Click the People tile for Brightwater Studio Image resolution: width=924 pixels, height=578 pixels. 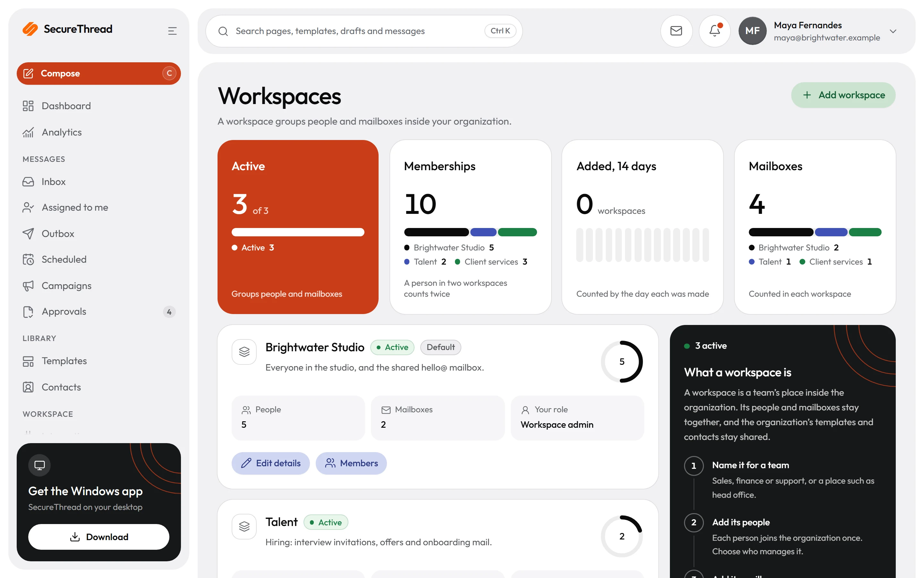click(x=298, y=418)
